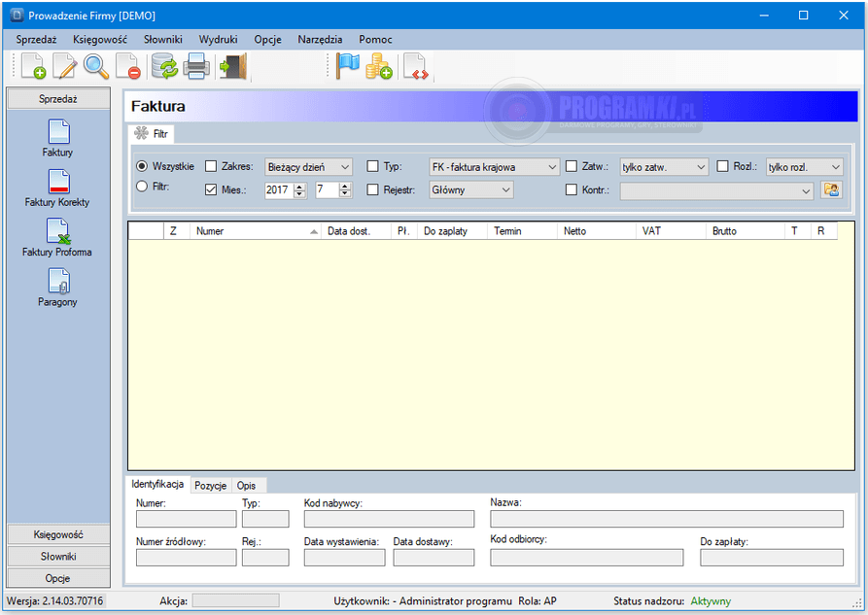Click the Opcje sidebar panel button

(x=58, y=578)
